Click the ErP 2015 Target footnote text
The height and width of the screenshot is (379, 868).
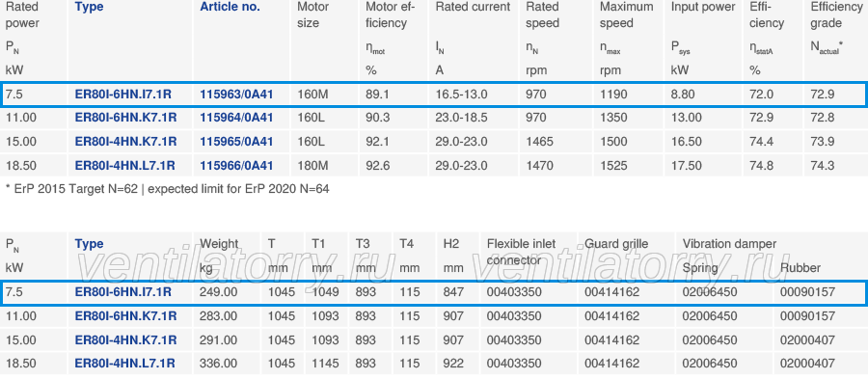pos(167,189)
